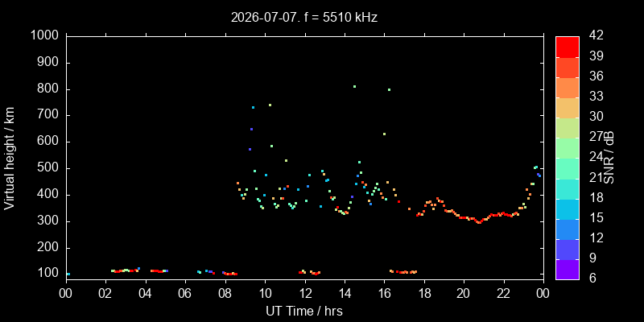Viewport: 644px width, 322px height.
Task: Click the 1000 tick label on height axis
Action: click(47, 36)
